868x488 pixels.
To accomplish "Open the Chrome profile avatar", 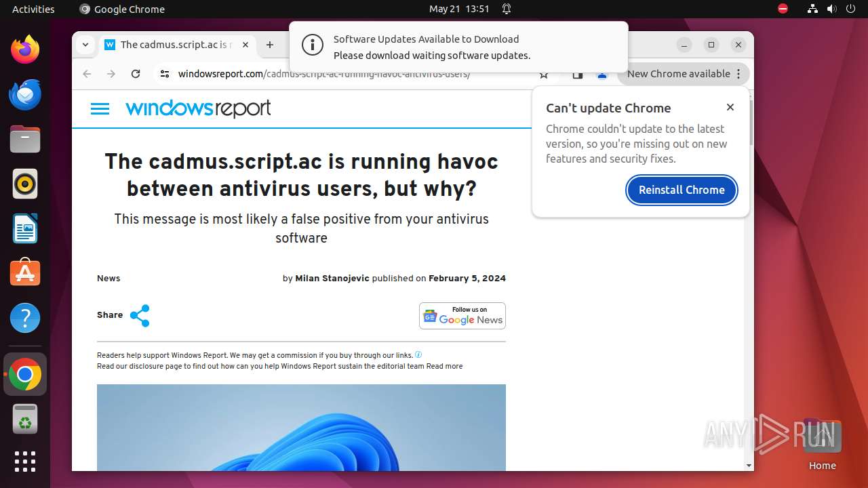I will (601, 75).
